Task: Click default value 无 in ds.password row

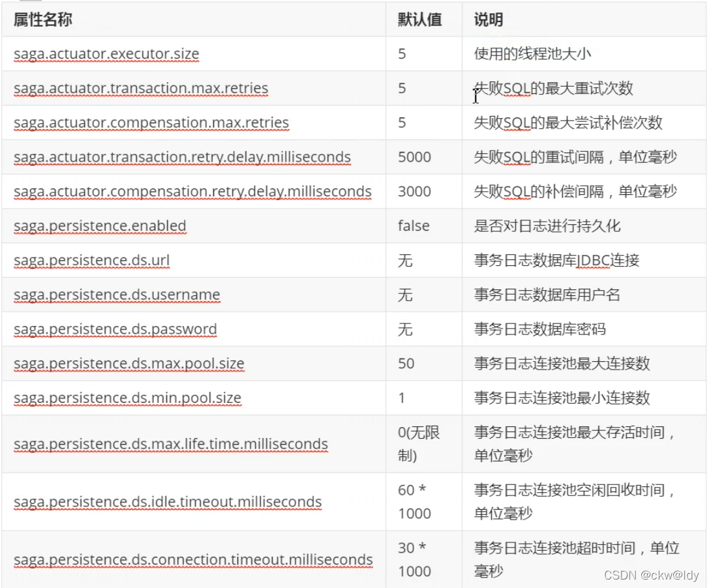Action: point(405,329)
